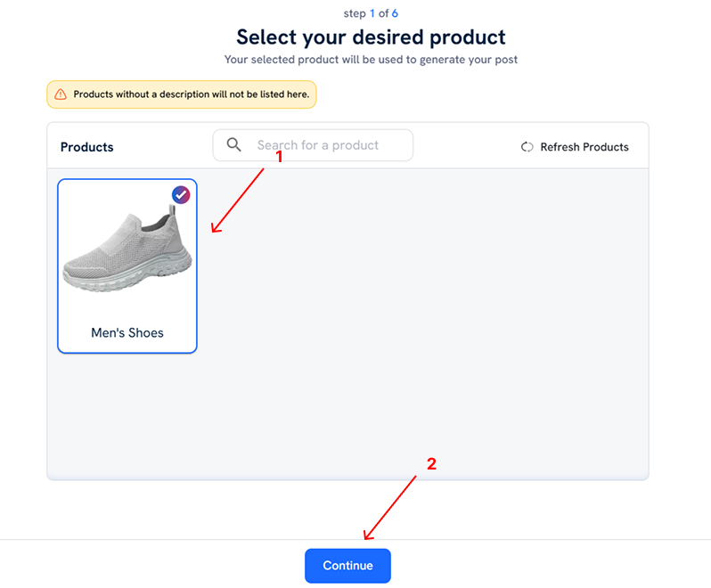Click the circular refresh arrows icon
Viewport: 711px width, 588px height.
[527, 147]
